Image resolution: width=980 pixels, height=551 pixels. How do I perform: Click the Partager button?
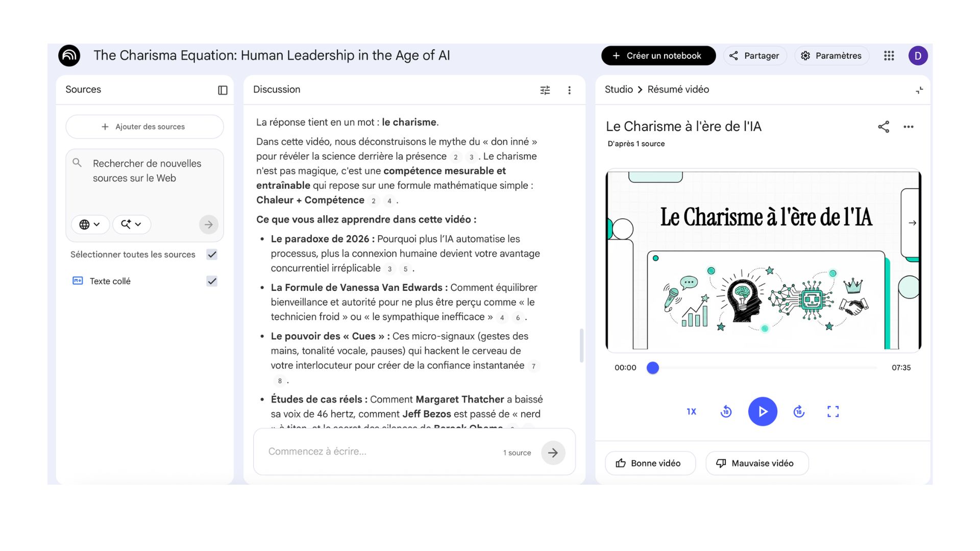(755, 56)
